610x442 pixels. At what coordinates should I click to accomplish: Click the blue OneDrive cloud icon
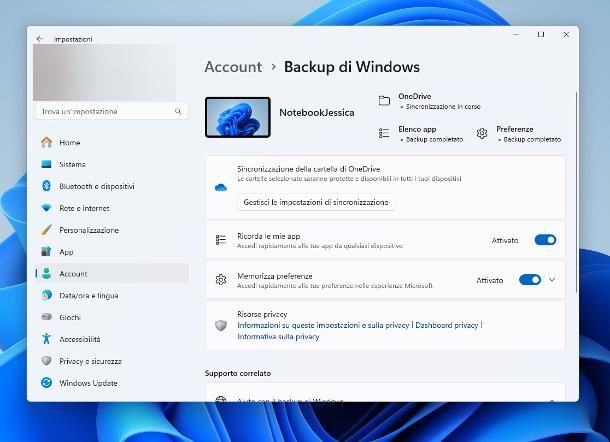tap(221, 188)
